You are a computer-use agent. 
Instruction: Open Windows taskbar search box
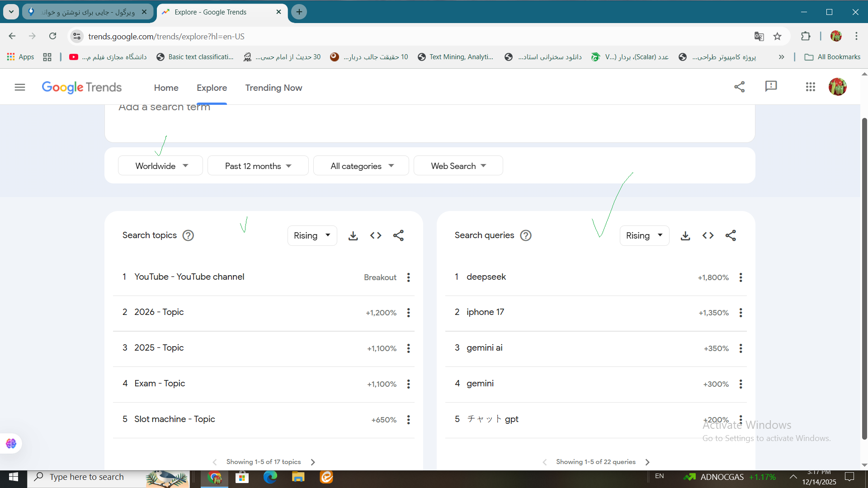click(87, 477)
